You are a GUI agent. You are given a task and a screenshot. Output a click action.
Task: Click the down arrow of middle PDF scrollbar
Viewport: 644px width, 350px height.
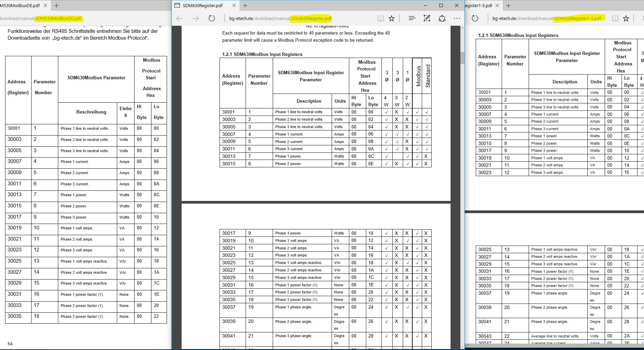point(462,346)
